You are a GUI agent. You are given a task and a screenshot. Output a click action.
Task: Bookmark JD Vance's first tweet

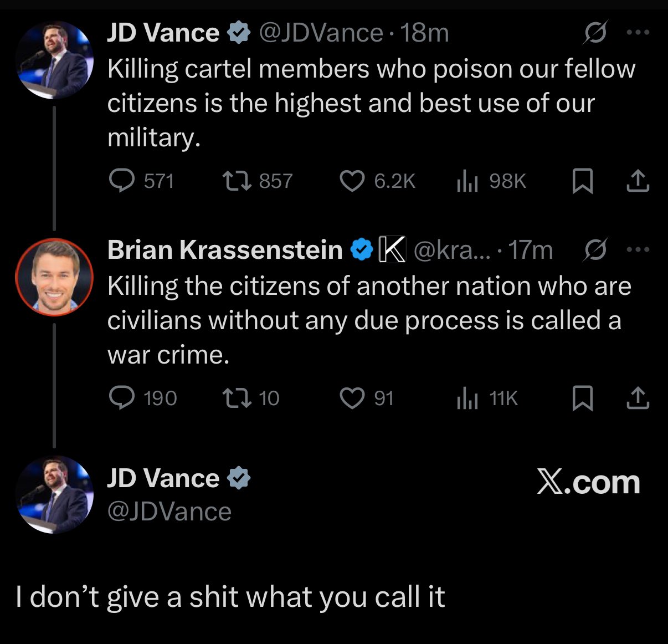tap(582, 181)
